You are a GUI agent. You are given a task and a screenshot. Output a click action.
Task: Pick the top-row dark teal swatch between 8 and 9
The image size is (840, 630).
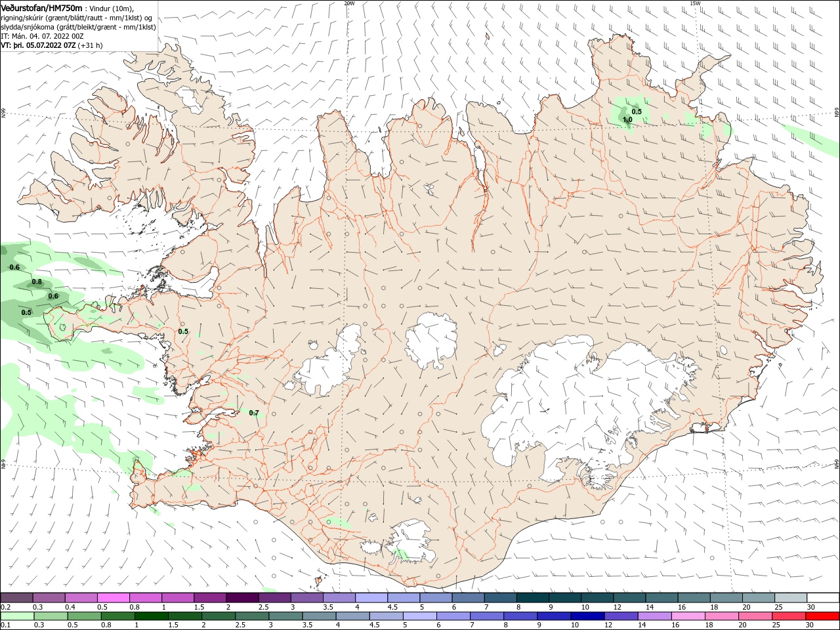coord(533,598)
